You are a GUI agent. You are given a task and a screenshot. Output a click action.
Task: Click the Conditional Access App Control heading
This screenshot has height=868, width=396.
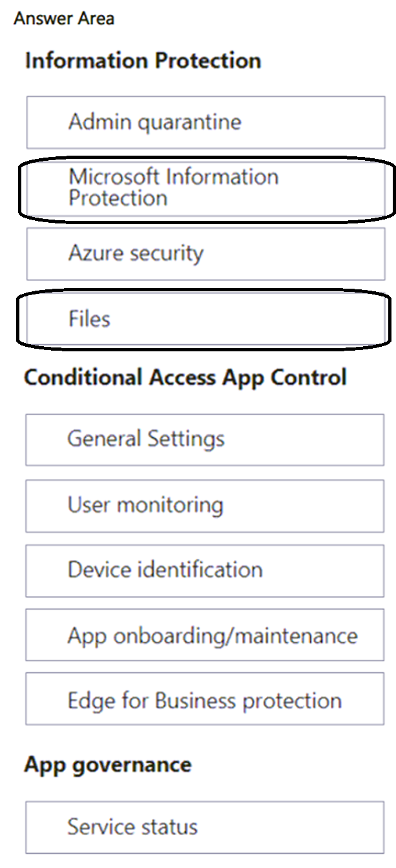pyautogui.click(x=185, y=377)
